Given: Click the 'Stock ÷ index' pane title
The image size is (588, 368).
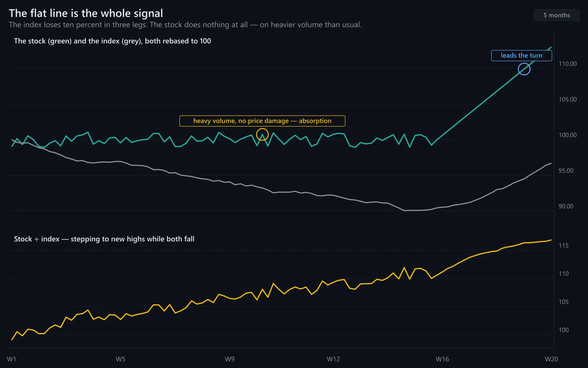Looking at the screenshot, I should coord(104,239).
